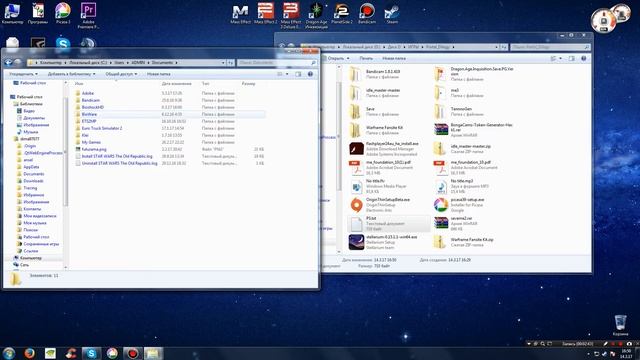
Task: Launch Bandicam from the desktop shortcut
Action: (367, 14)
